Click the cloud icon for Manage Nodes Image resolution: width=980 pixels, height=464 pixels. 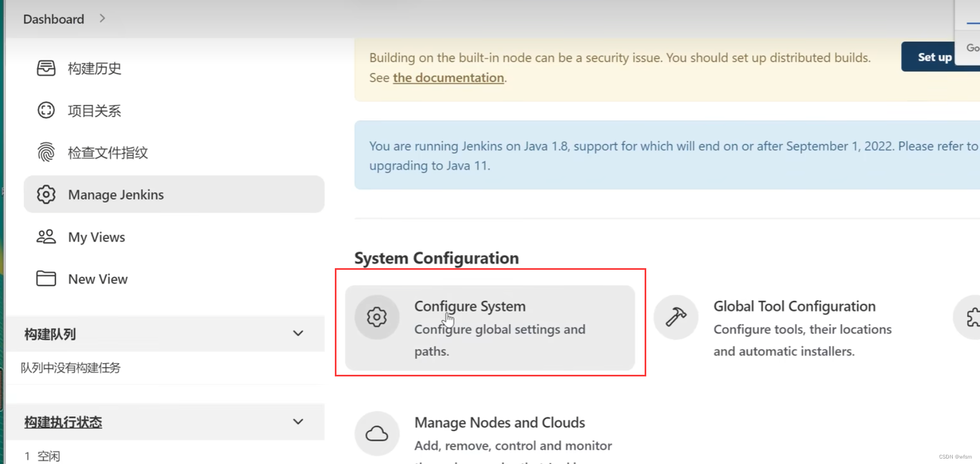[377, 434]
